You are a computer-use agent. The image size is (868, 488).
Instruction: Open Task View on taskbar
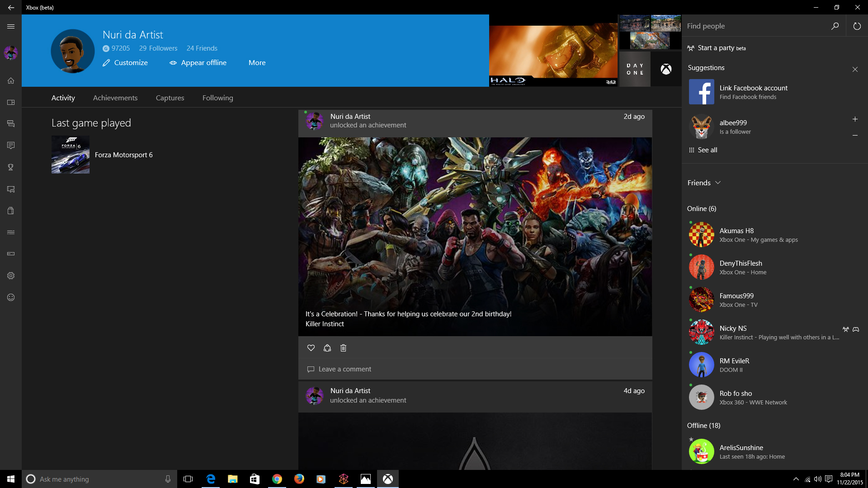point(188,479)
